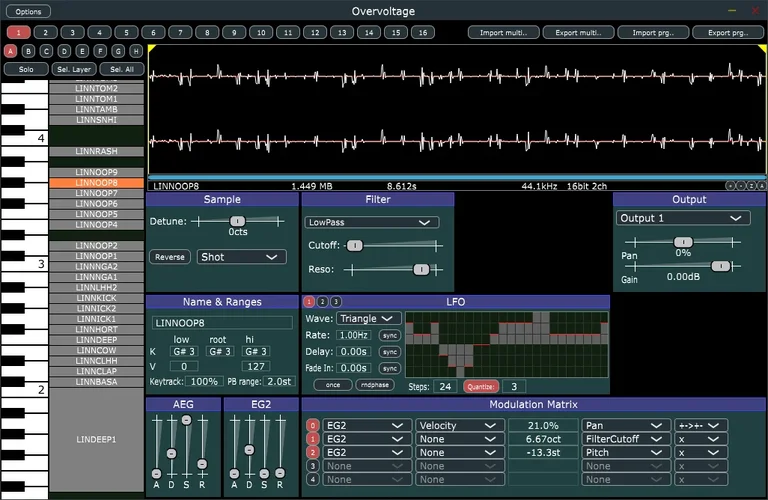Select program slot 16
The height and width of the screenshot is (500, 768).
pyautogui.click(x=422, y=32)
